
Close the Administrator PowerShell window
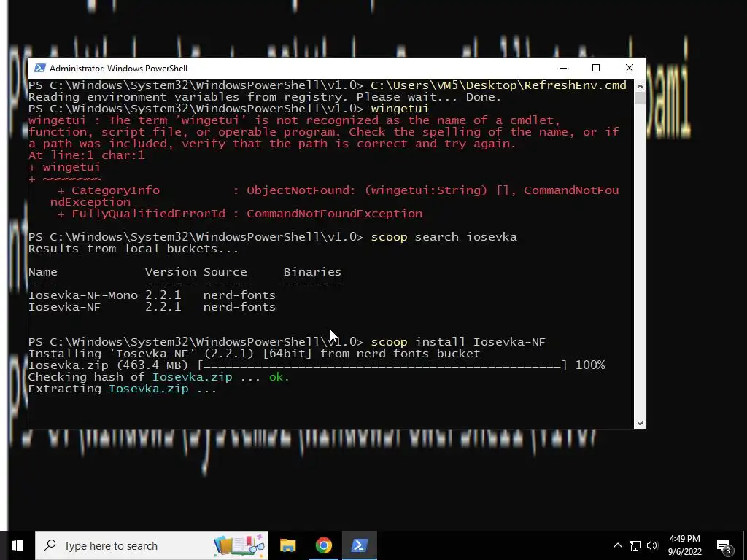(x=630, y=68)
